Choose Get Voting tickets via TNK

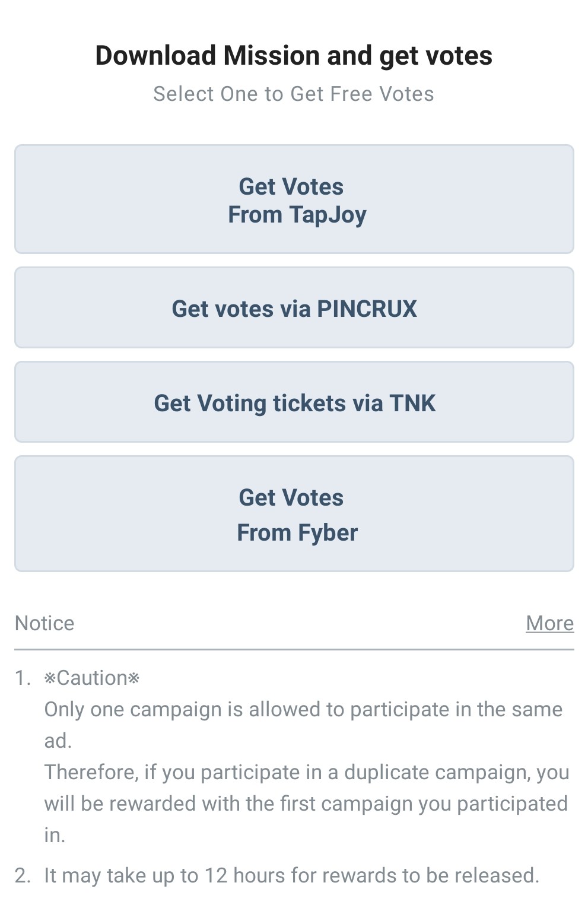coord(294,402)
